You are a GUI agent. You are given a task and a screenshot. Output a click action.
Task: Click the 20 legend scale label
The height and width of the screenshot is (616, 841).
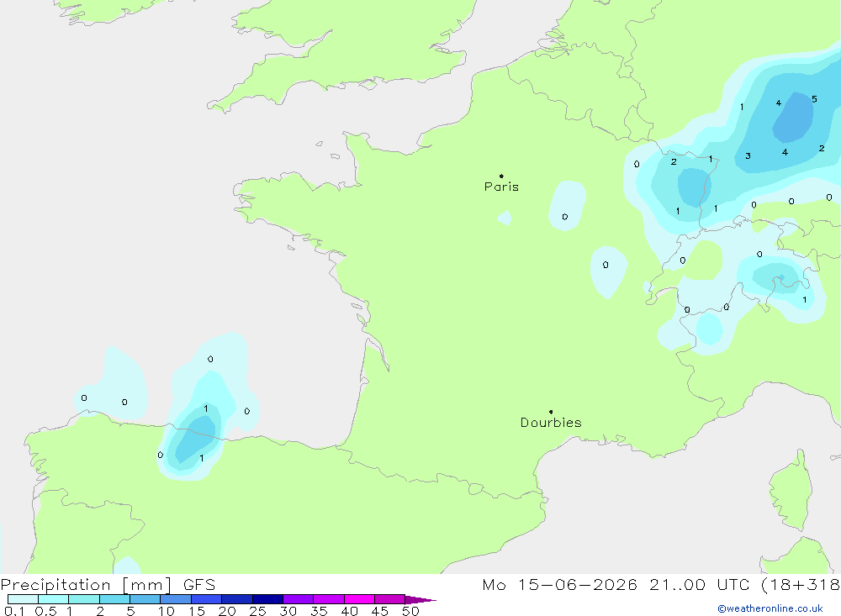click(x=227, y=611)
